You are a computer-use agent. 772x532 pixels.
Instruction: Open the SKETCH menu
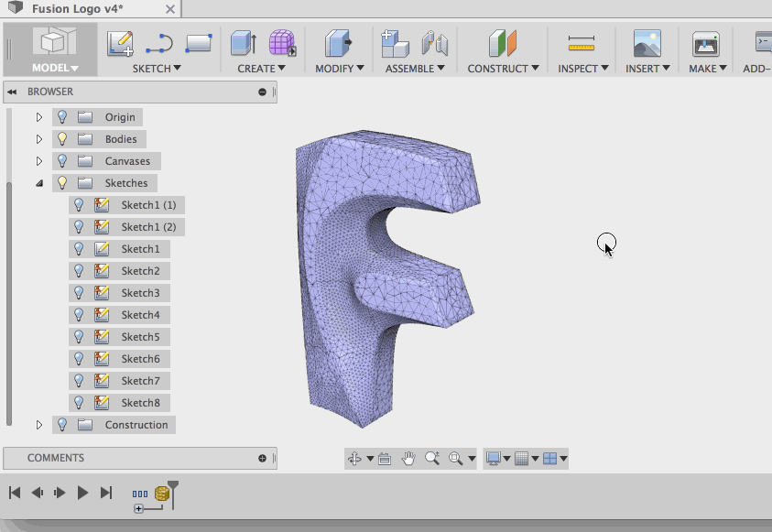pos(157,68)
